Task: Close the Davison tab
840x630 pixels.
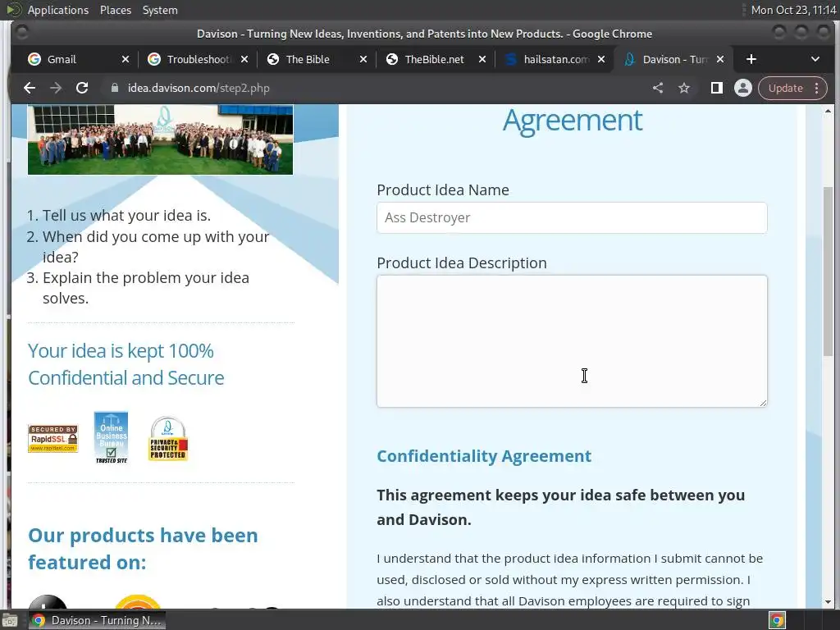Action: coord(720,59)
